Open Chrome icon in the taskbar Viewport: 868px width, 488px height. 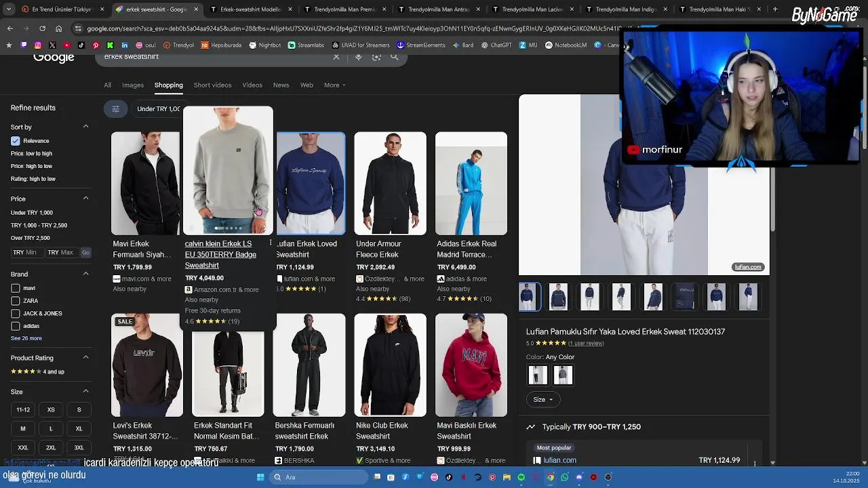pos(550,477)
